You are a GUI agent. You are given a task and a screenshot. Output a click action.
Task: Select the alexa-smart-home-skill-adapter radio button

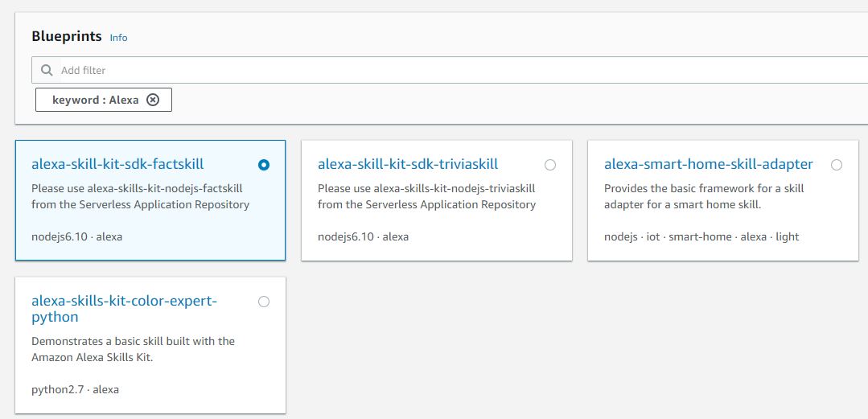coord(837,165)
